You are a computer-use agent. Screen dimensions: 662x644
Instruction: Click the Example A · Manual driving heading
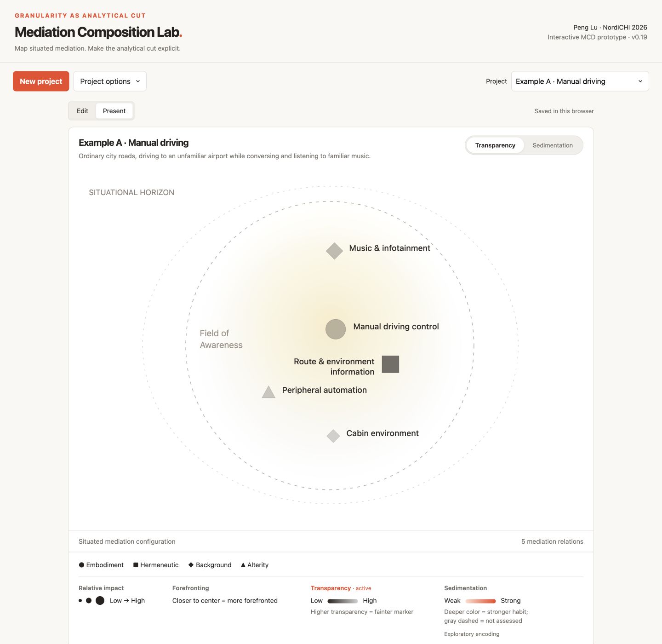[x=134, y=143]
